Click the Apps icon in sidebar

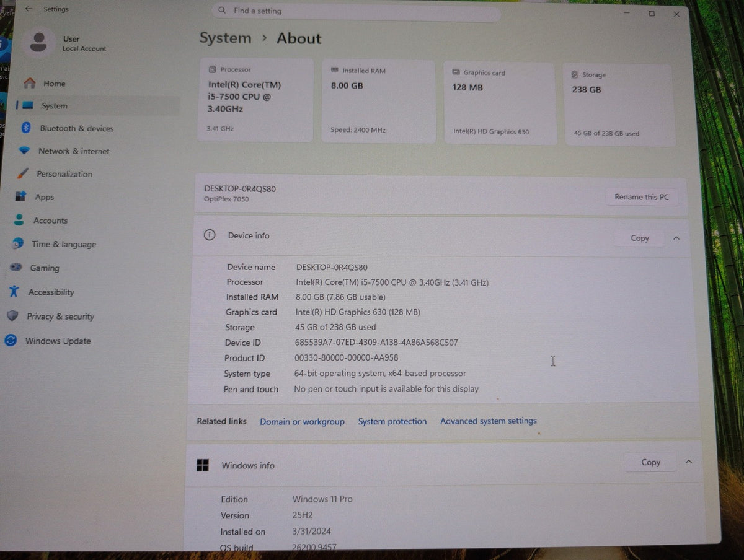click(21, 196)
